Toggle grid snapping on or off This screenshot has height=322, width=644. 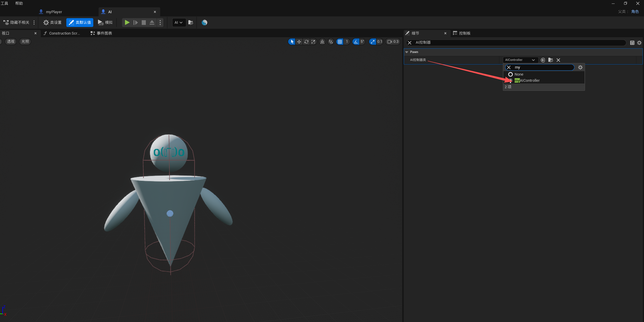[x=340, y=42]
